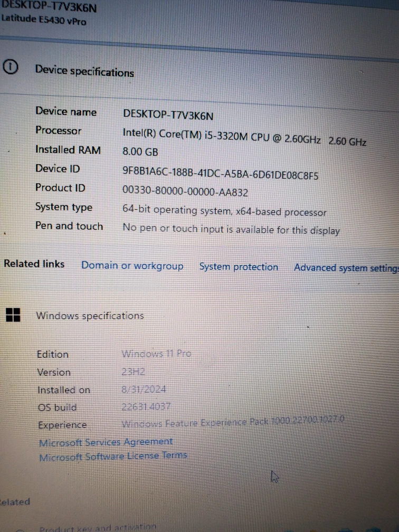Click the Device ID label

tap(58, 169)
